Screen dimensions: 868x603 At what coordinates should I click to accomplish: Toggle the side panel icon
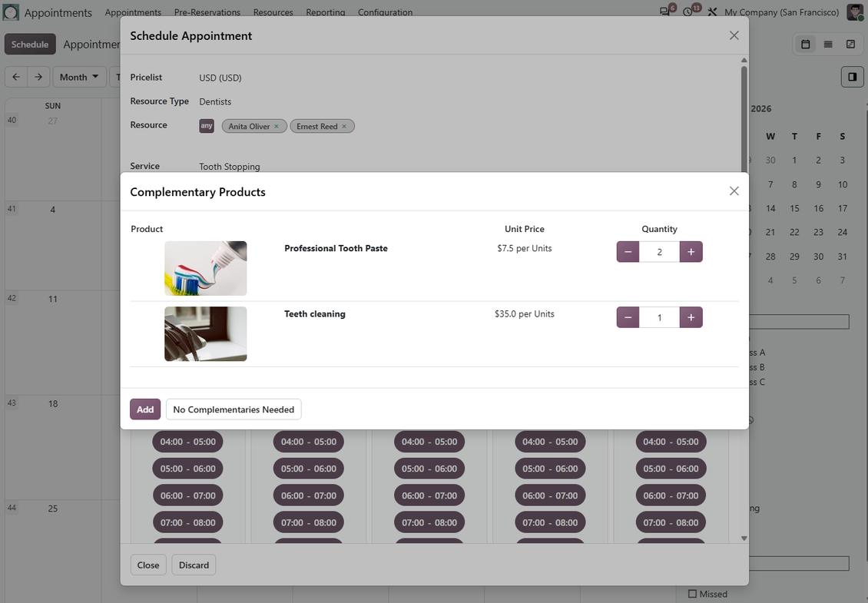click(x=853, y=77)
